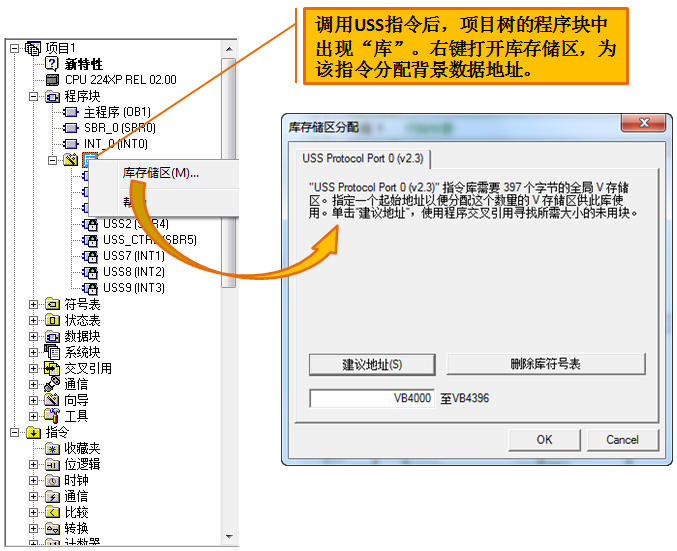The width and height of the screenshot is (677, 551).
Task: Click the 时钟 clock folder icon
Action: (x=52, y=480)
